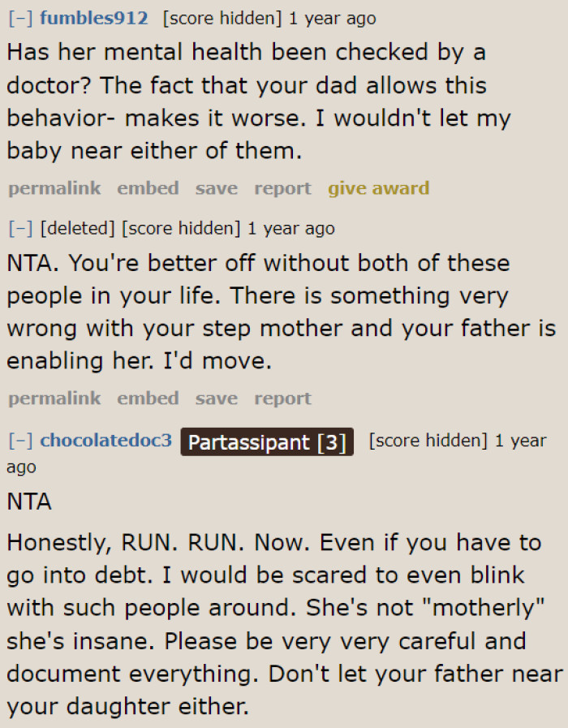
Task: Embed the deleted comment
Action: pos(148,398)
